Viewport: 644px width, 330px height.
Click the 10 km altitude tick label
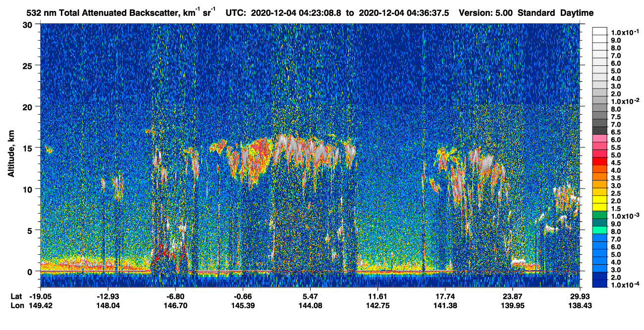click(29, 189)
